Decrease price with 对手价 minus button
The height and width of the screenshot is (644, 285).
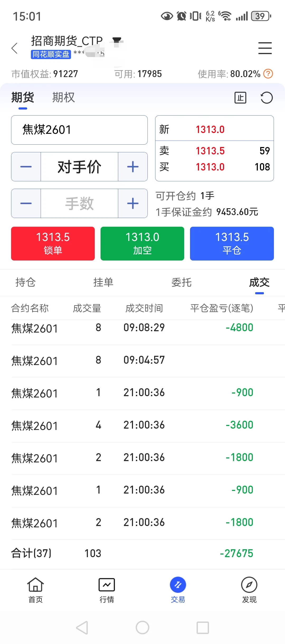[x=26, y=167]
